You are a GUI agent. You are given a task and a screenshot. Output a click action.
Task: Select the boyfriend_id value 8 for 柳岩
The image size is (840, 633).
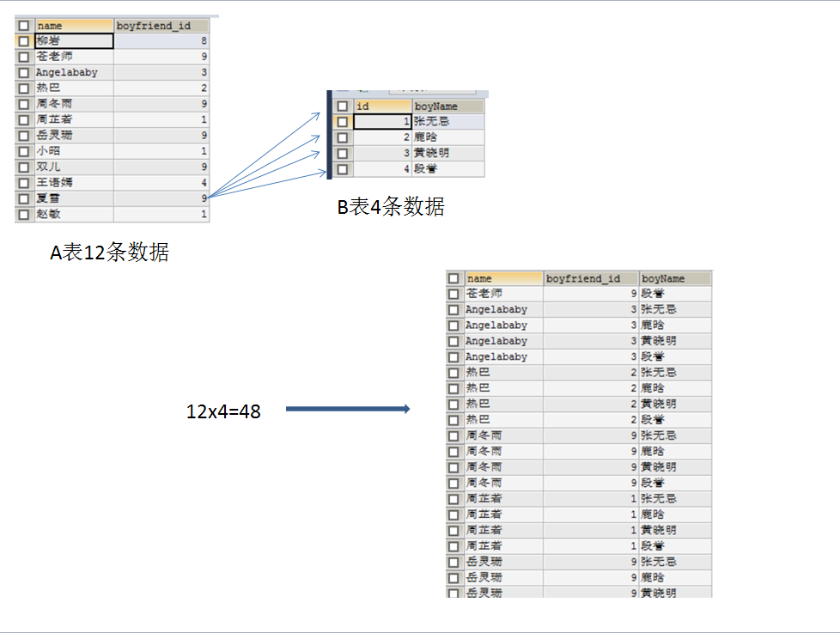pyautogui.click(x=161, y=40)
